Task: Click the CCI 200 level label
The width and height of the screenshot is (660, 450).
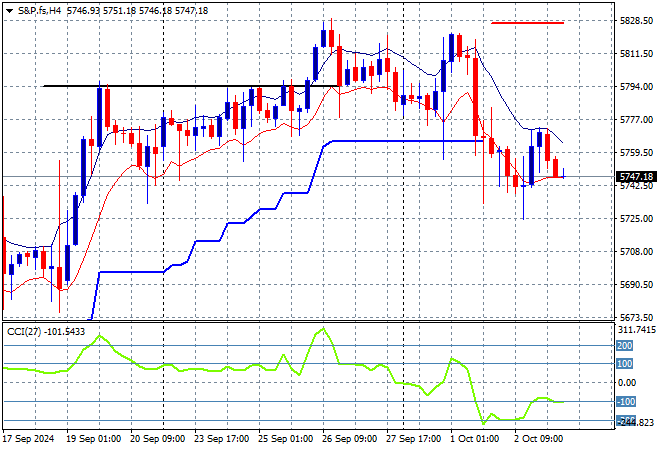Action: [x=625, y=346]
